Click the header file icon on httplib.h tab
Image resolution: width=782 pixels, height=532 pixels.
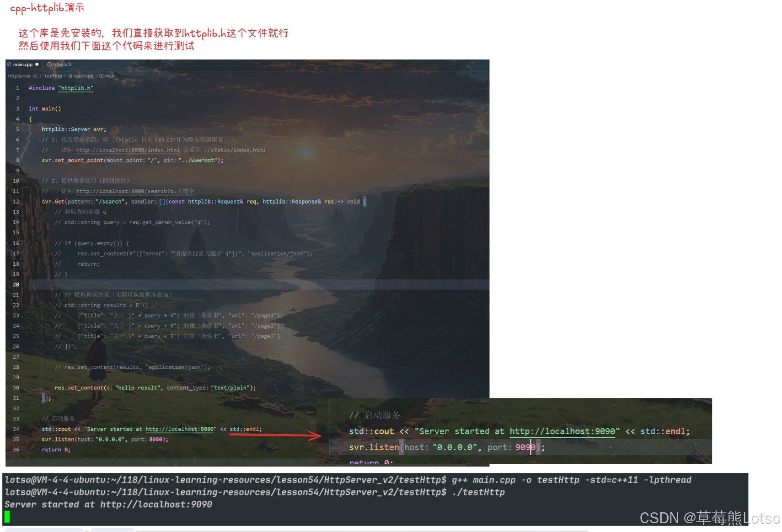point(49,64)
